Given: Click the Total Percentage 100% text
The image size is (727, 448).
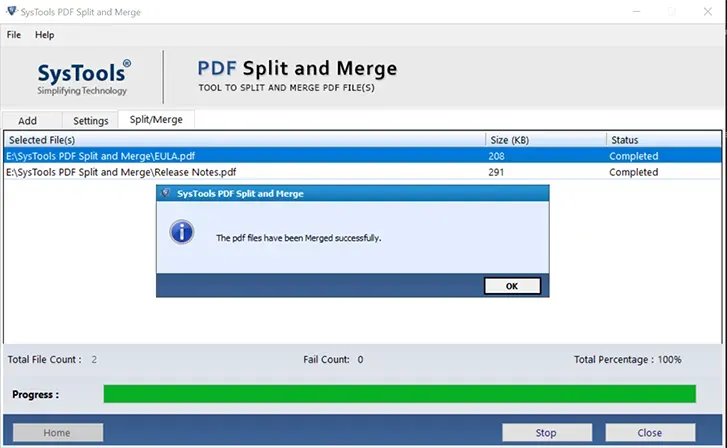Looking at the screenshot, I should pos(628,359).
